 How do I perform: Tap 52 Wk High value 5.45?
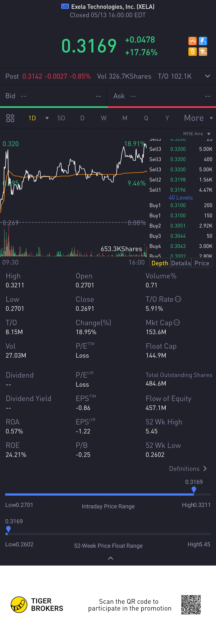[152, 431]
